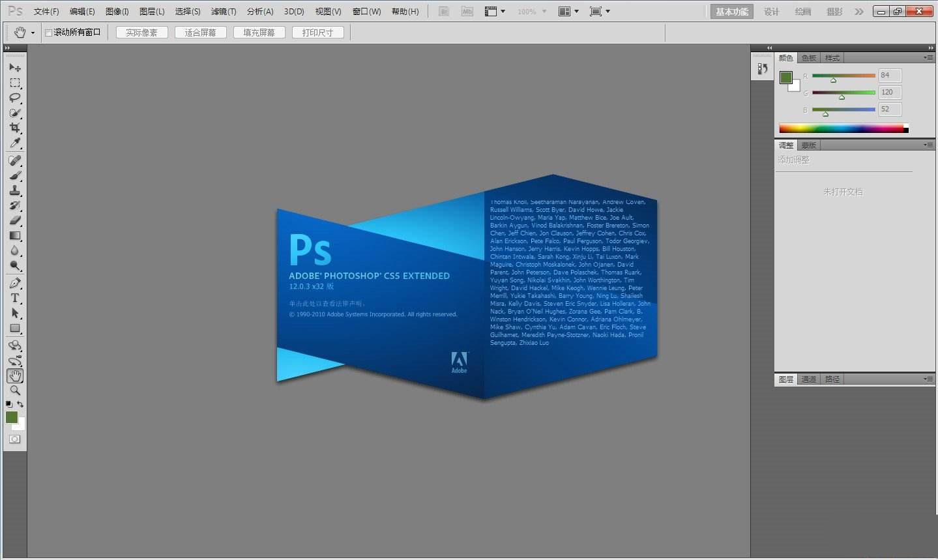This screenshot has width=938, height=560.
Task: Open the Layers panel options menu
Action: 928,379
